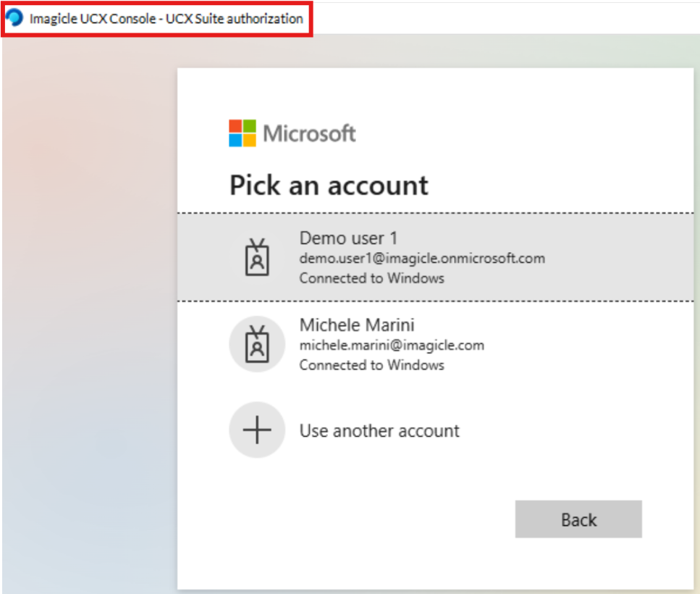The width and height of the screenshot is (700, 594).
Task: Click the UCX Suite authorization window title
Action: 166,19
